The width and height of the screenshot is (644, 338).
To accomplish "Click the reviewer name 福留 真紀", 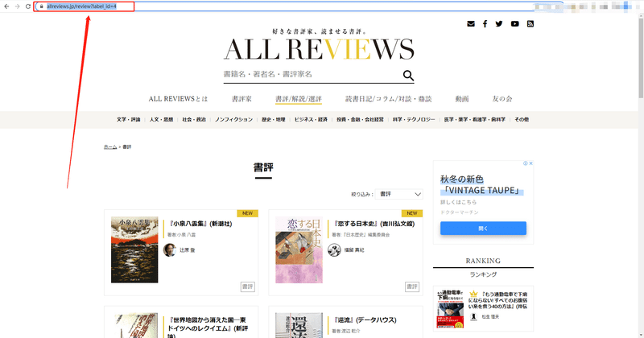I will point(354,249).
